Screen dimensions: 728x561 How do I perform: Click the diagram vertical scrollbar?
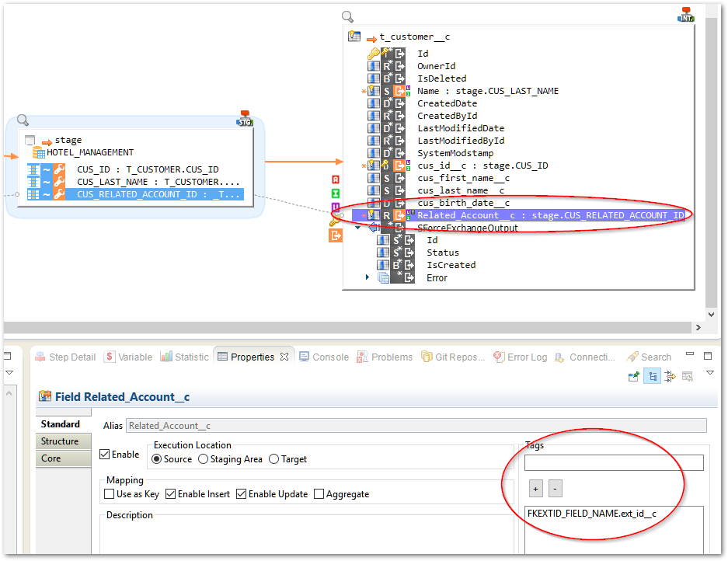pyautogui.click(x=711, y=155)
